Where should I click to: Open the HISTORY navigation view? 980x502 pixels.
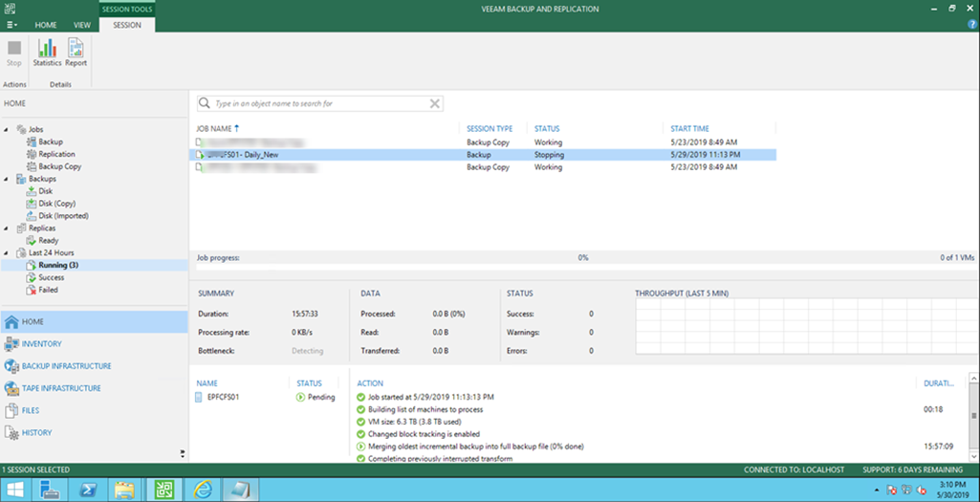pyautogui.click(x=94, y=432)
